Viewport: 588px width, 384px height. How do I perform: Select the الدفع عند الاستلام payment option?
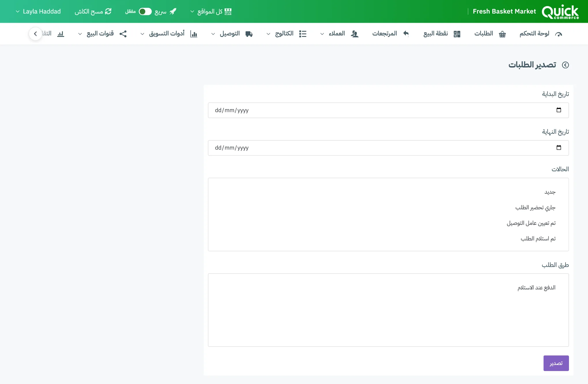[536, 288]
